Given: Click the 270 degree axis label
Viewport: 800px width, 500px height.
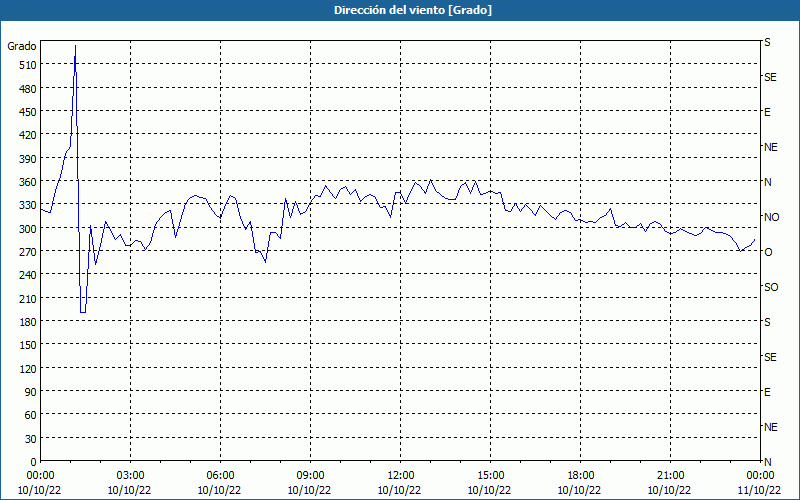Looking at the screenshot, I should tap(28, 252).
